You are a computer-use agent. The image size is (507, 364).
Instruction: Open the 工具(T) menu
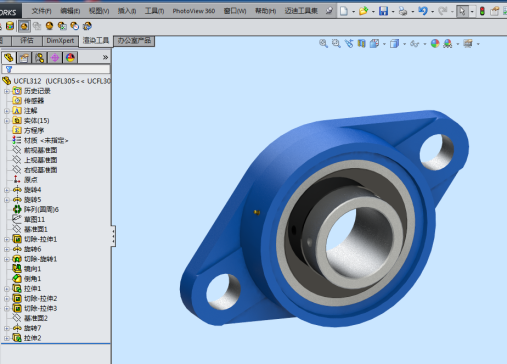(x=154, y=11)
